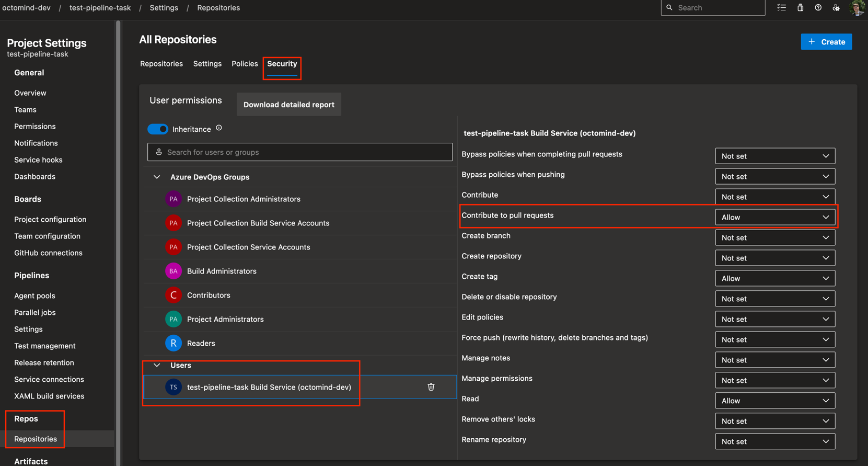
Task: Open Service hooks in the sidebar
Action: point(38,160)
